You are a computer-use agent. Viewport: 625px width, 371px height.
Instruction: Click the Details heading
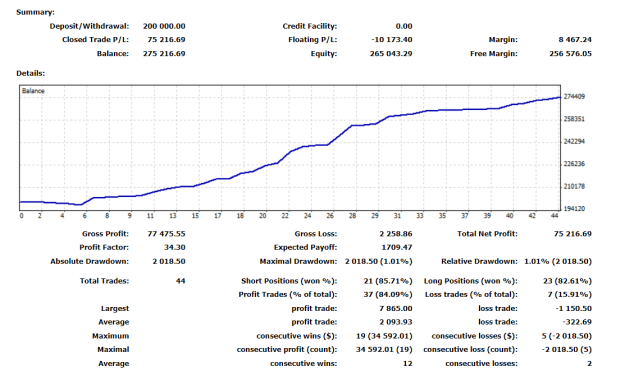pos(31,73)
